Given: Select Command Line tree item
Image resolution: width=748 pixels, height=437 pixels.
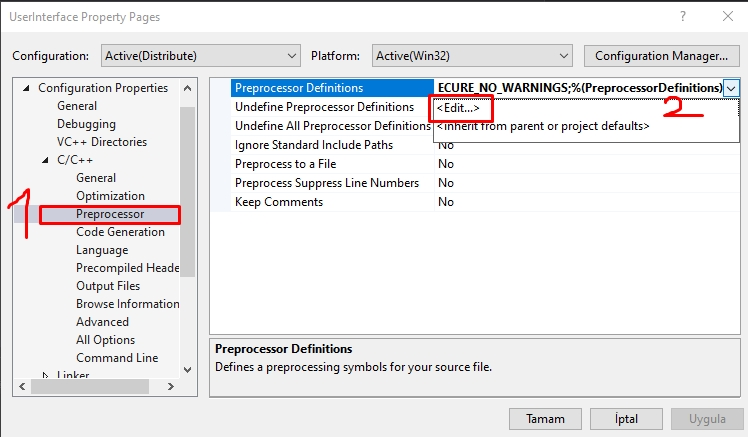Looking at the screenshot, I should coord(117,358).
